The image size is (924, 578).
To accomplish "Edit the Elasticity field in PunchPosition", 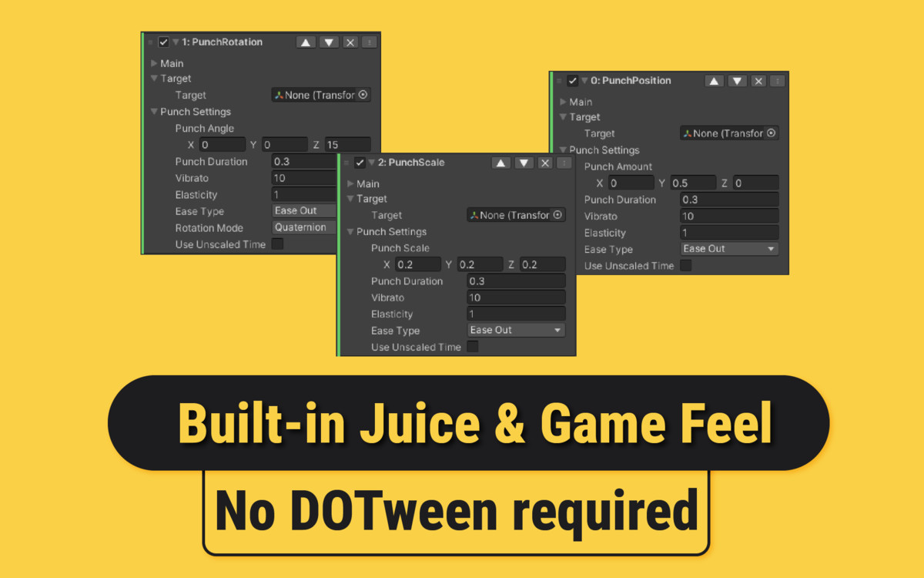I will tap(730, 233).
